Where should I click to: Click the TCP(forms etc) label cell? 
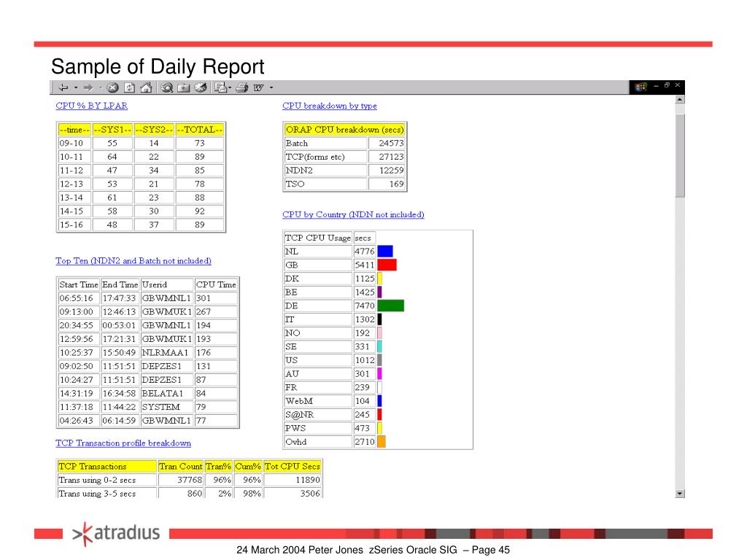coord(326,157)
